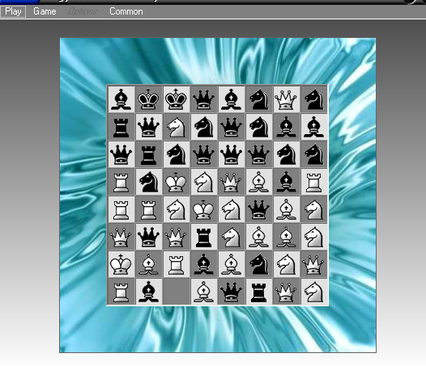The height and width of the screenshot is (366, 426).
Task: Pick the white knight in the second row
Action: [x=176, y=127]
